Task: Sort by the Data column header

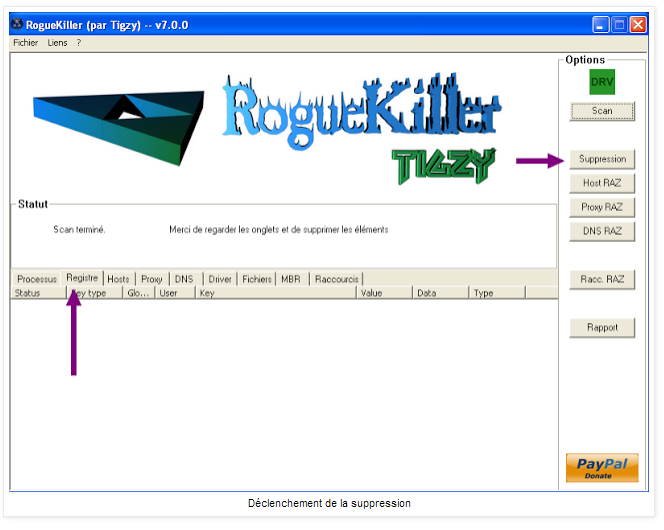Action: coord(441,293)
